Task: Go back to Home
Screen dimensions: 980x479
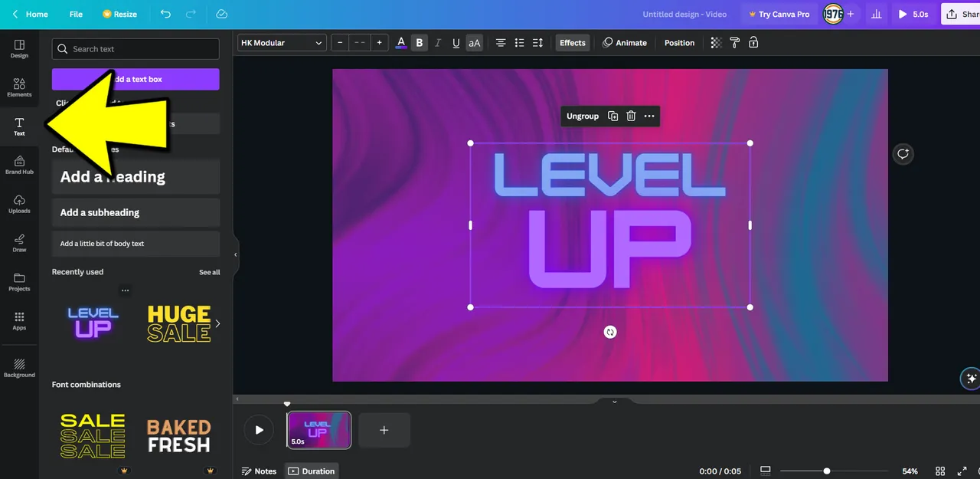Action: pyautogui.click(x=30, y=14)
